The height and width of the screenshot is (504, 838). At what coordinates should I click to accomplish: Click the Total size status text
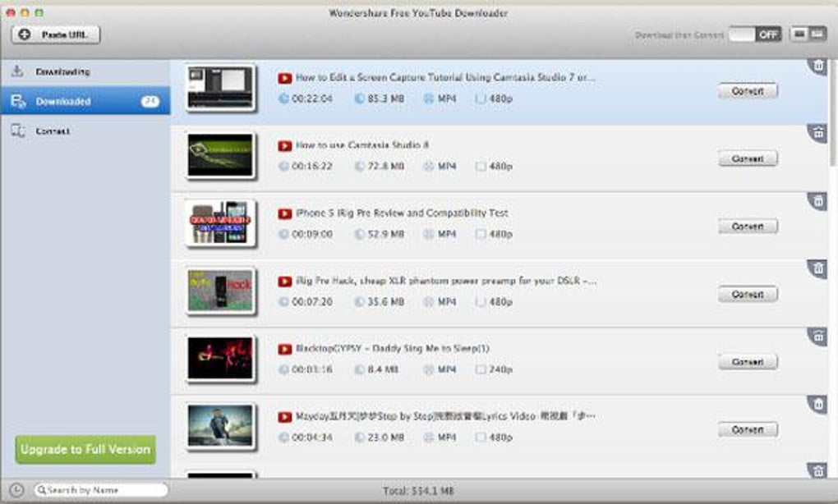418,491
